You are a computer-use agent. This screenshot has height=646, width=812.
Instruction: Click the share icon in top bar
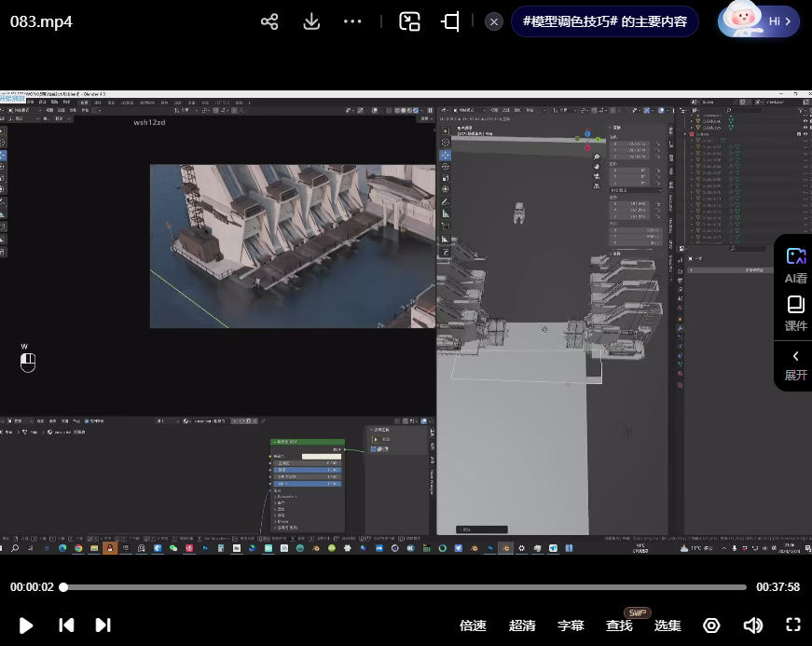tap(269, 21)
